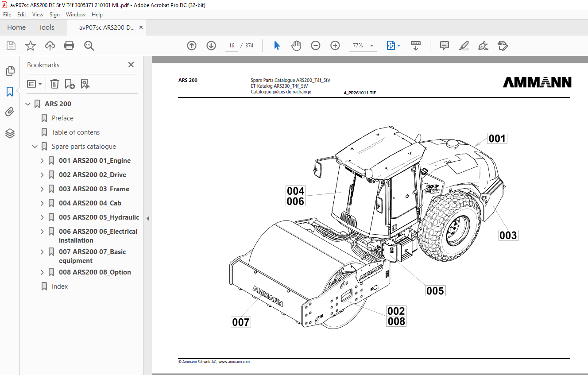Zoom in with the plus button
Image resolution: width=588 pixels, height=375 pixels.
coord(335,46)
